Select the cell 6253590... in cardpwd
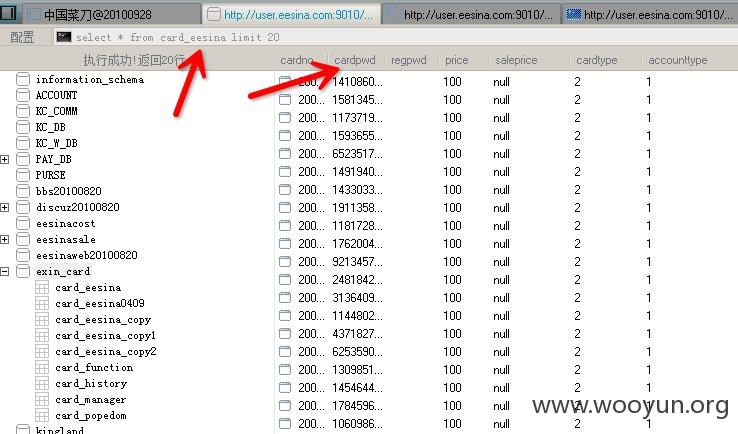Image resolution: width=738 pixels, height=434 pixels. tap(357, 352)
